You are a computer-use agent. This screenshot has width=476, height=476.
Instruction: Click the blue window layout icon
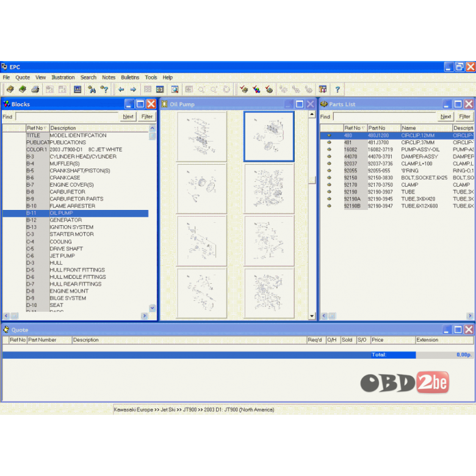pyautogui.click(x=78, y=89)
